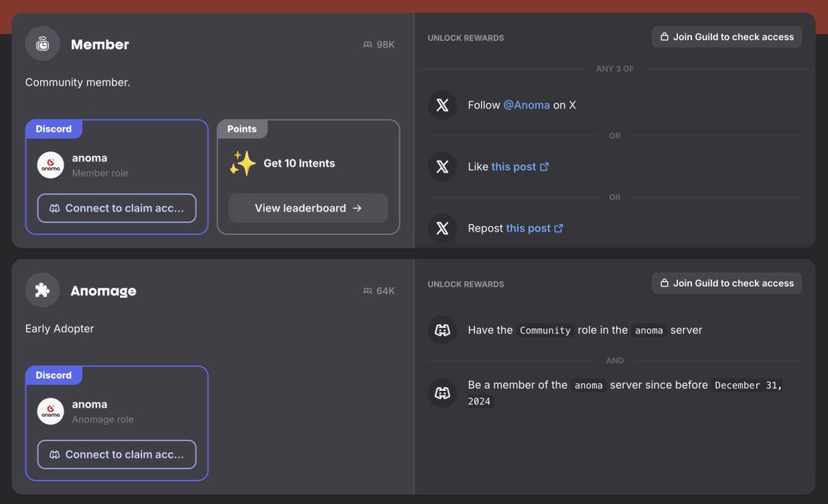Click the arrow icon in View leaderboard button
Screen dimensions: 828x504
pos(357,208)
